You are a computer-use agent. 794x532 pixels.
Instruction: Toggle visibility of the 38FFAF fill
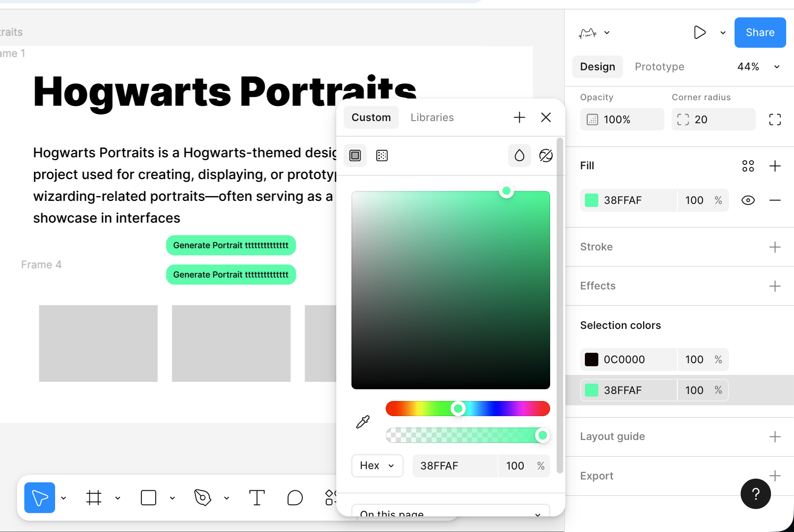click(x=748, y=200)
